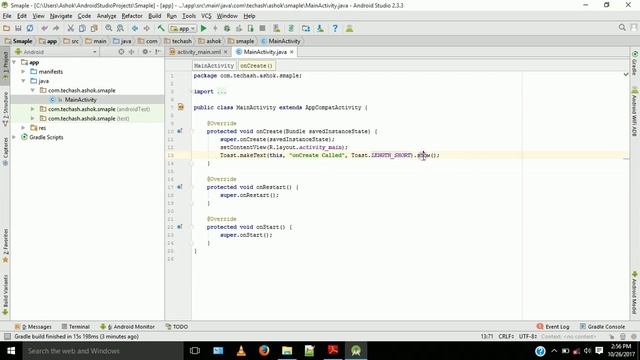Open the File menu
The image size is (640, 360).
click(7, 16)
